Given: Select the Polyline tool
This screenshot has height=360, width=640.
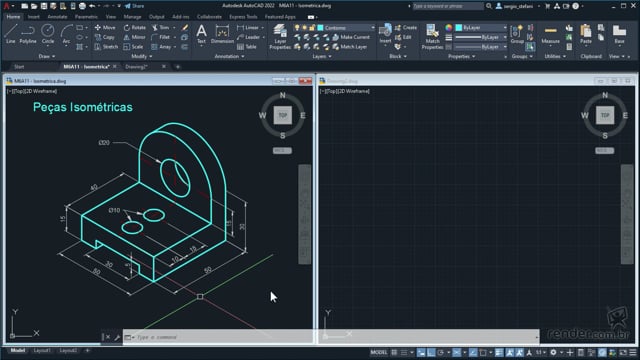Looking at the screenshot, I should [28, 33].
